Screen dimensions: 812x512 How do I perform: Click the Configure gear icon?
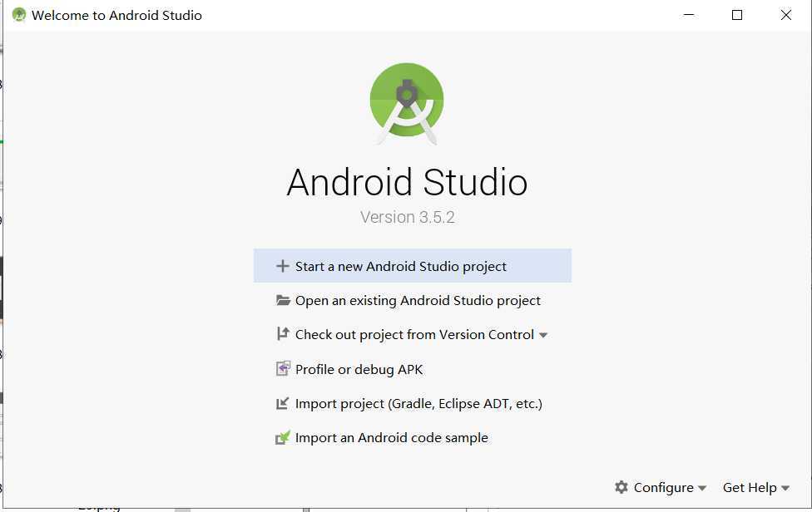point(621,487)
